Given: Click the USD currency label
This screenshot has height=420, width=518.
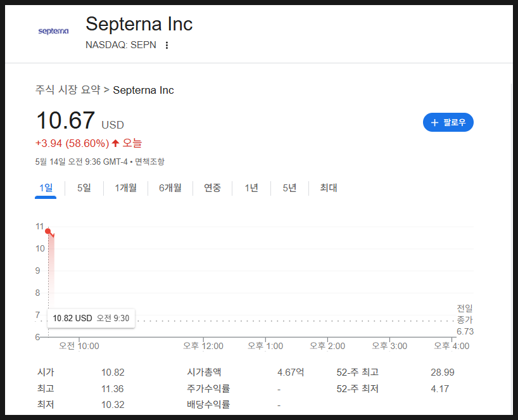Looking at the screenshot, I should click(x=113, y=125).
